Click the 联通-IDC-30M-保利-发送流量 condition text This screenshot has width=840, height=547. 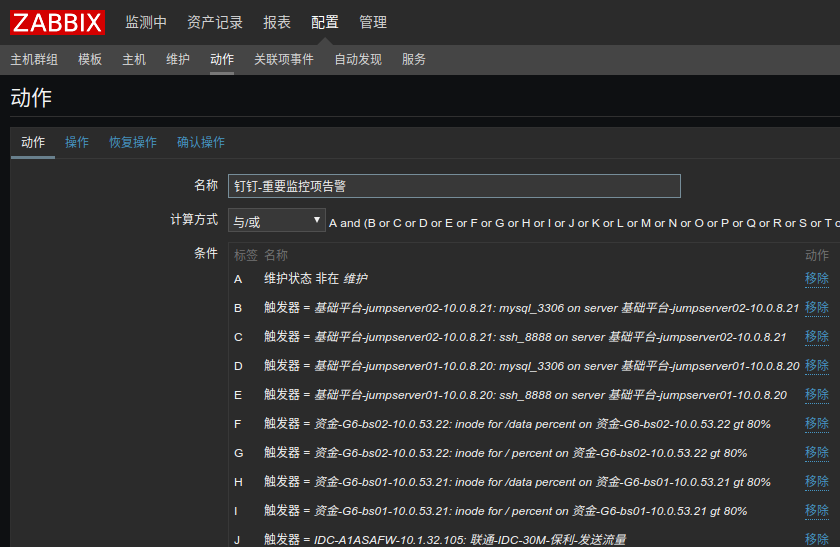coord(548,539)
